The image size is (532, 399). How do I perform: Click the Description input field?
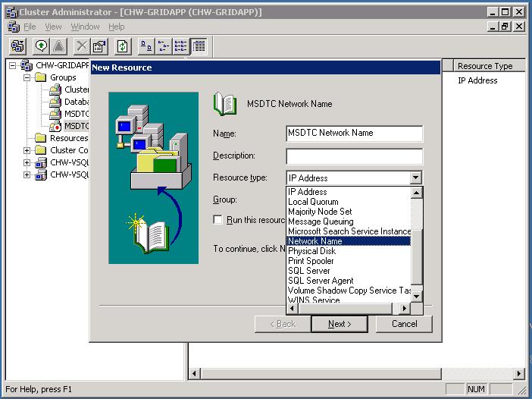pos(355,156)
